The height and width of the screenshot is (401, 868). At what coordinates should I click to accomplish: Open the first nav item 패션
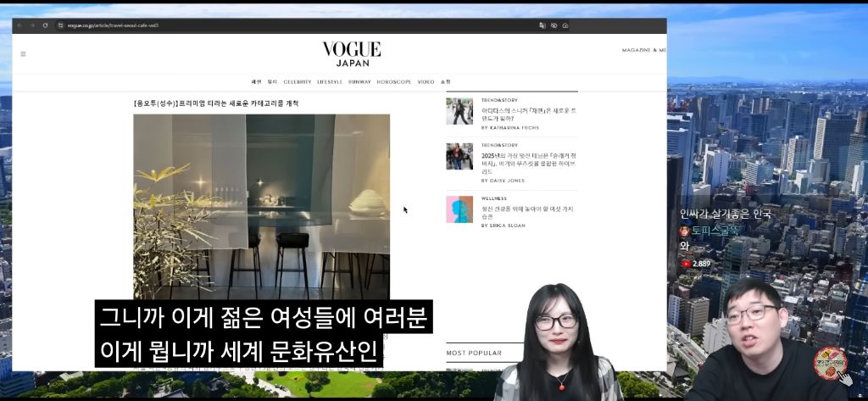256,82
